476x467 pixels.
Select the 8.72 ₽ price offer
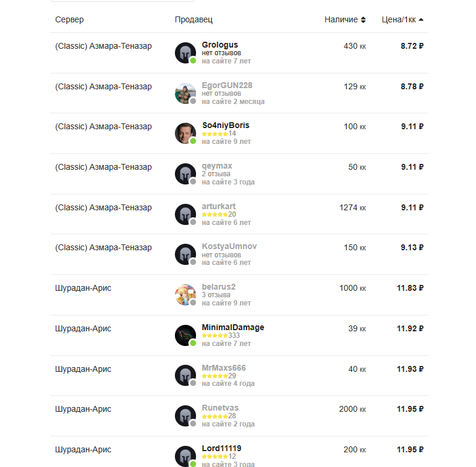pos(412,46)
